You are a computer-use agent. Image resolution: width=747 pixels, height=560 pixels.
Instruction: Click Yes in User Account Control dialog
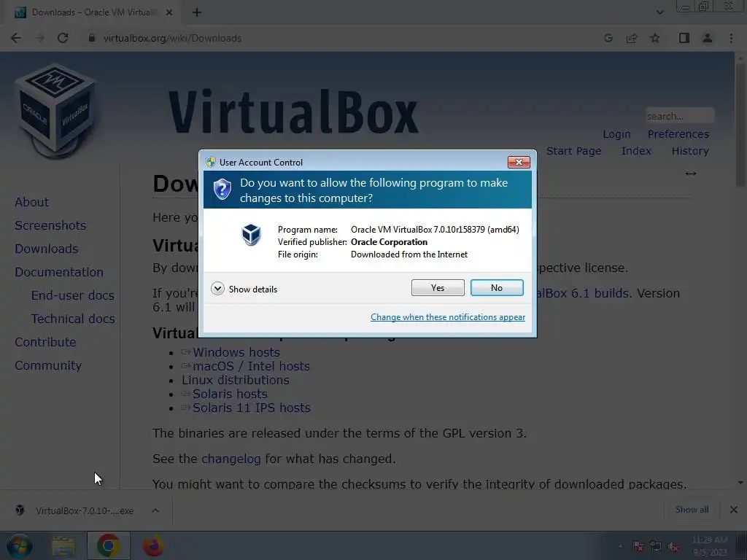438,287
